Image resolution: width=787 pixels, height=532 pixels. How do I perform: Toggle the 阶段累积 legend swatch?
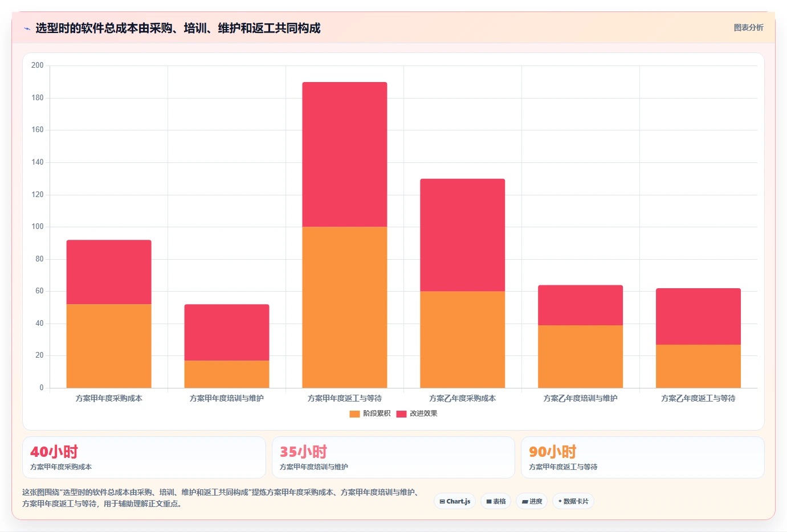[354, 414]
